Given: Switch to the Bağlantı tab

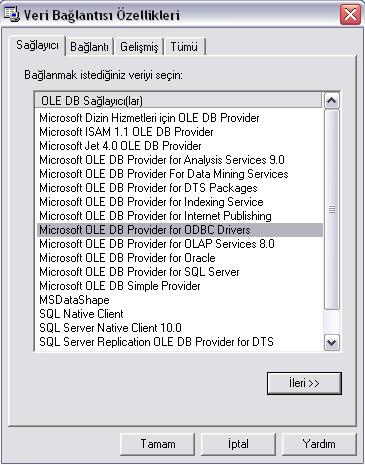Looking at the screenshot, I should 89,47.
